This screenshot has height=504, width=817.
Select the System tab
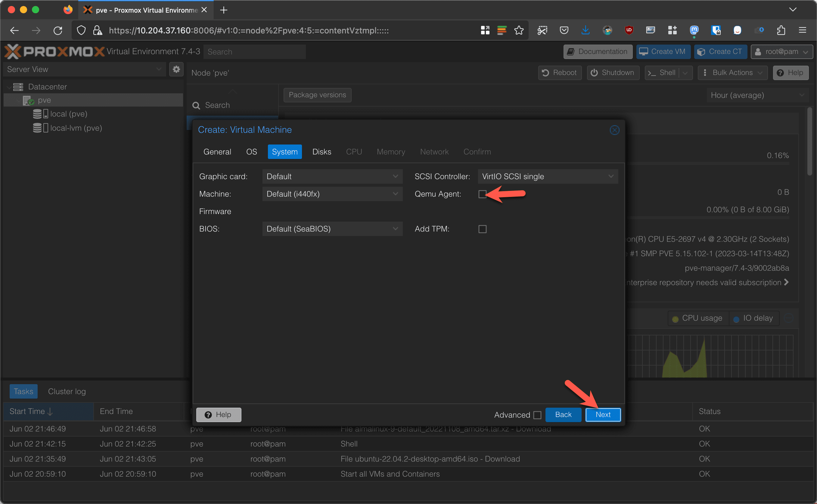[284, 152]
